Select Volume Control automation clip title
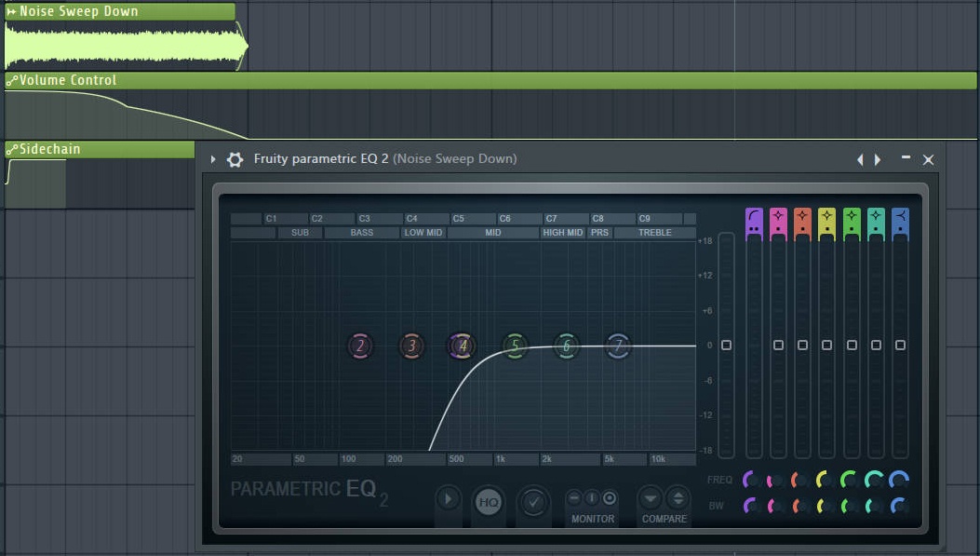980x556 pixels. click(68, 80)
